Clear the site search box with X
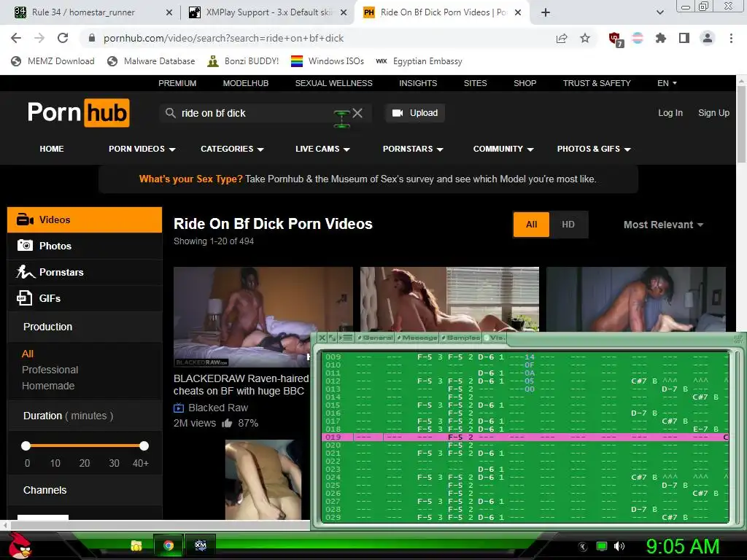The height and width of the screenshot is (560, 747). 357,113
